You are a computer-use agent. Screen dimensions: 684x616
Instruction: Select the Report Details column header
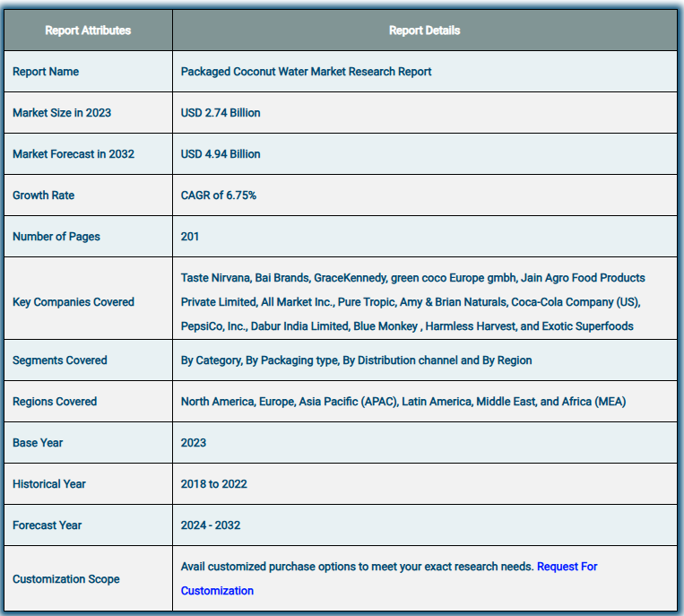(x=424, y=30)
